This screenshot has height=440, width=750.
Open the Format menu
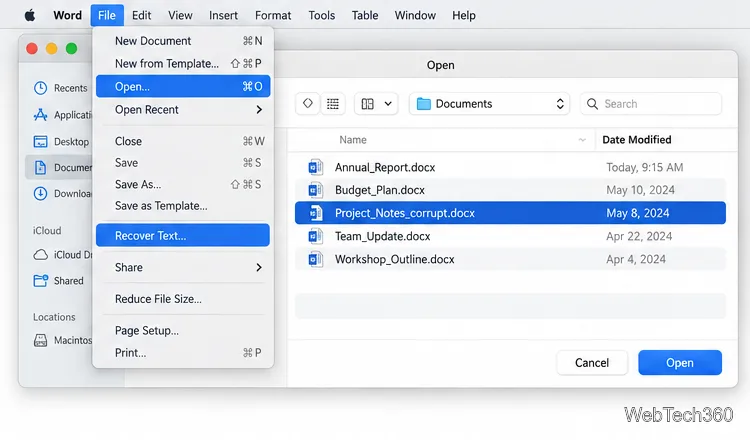coord(273,15)
